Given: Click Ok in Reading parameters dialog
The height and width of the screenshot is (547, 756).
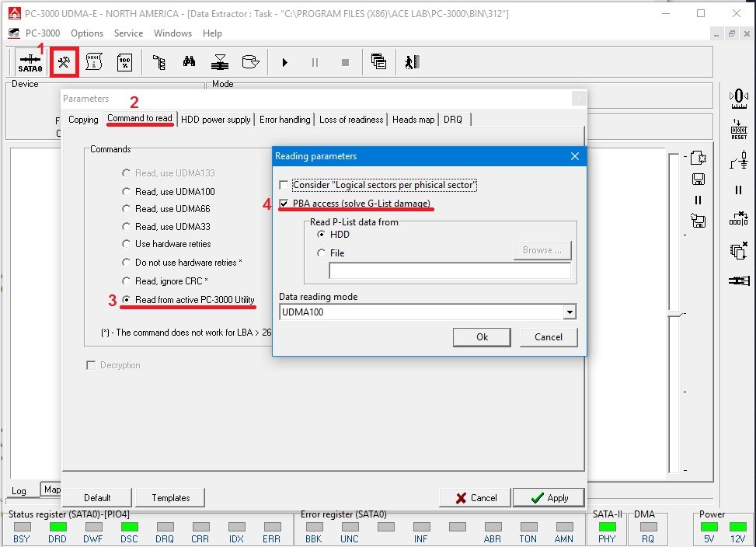Looking at the screenshot, I should click(x=482, y=336).
